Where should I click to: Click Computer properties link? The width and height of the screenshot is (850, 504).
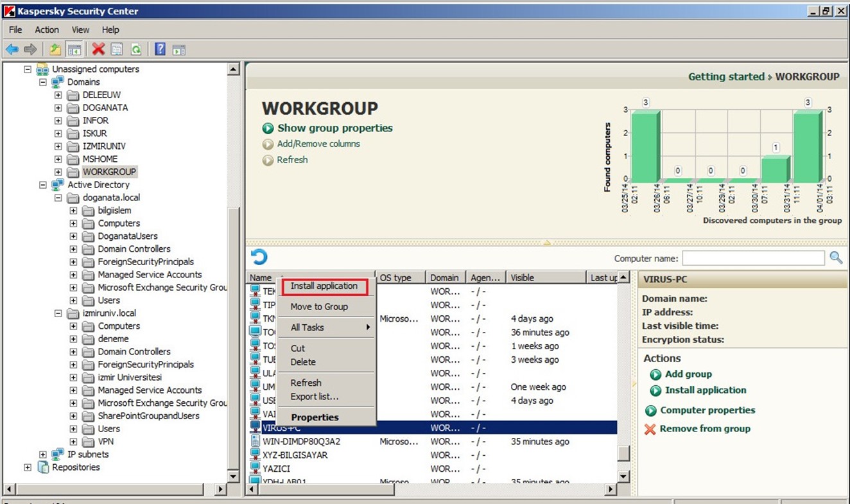pos(707,410)
